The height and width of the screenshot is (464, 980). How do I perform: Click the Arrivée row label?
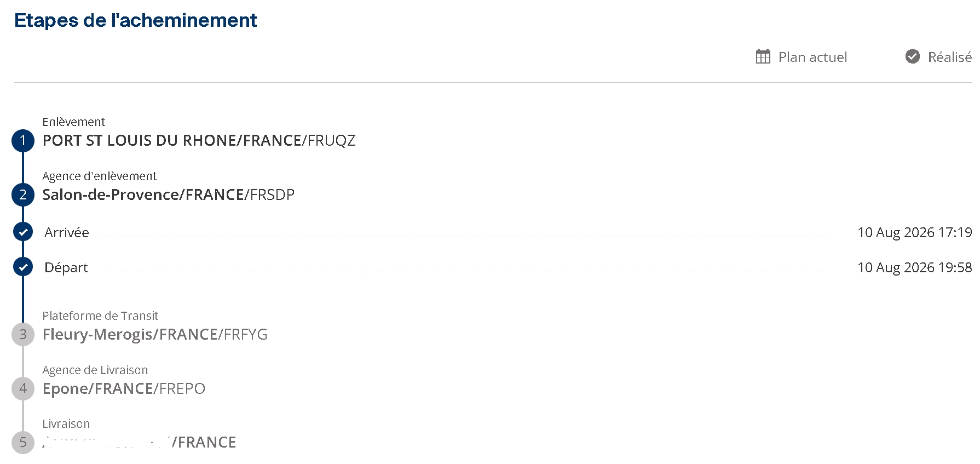point(67,232)
